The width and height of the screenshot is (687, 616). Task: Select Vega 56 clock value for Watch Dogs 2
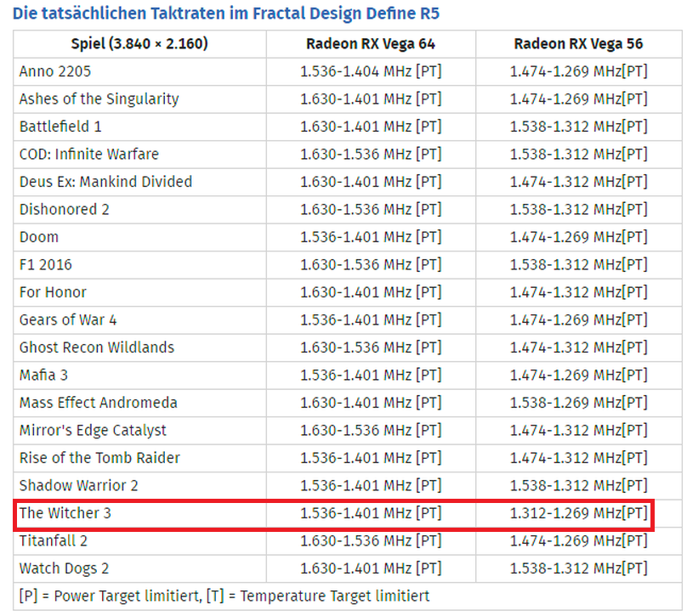[x=578, y=568]
